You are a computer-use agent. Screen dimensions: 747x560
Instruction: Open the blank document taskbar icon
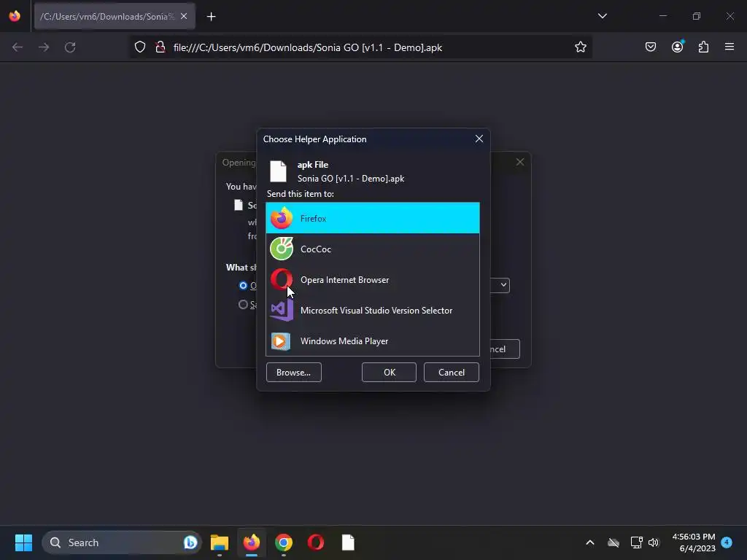point(348,542)
